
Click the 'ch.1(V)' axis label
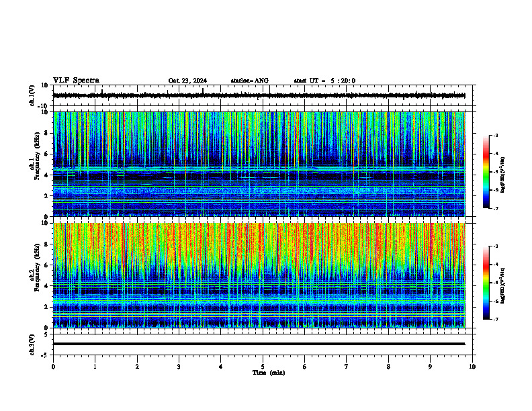point(32,95)
